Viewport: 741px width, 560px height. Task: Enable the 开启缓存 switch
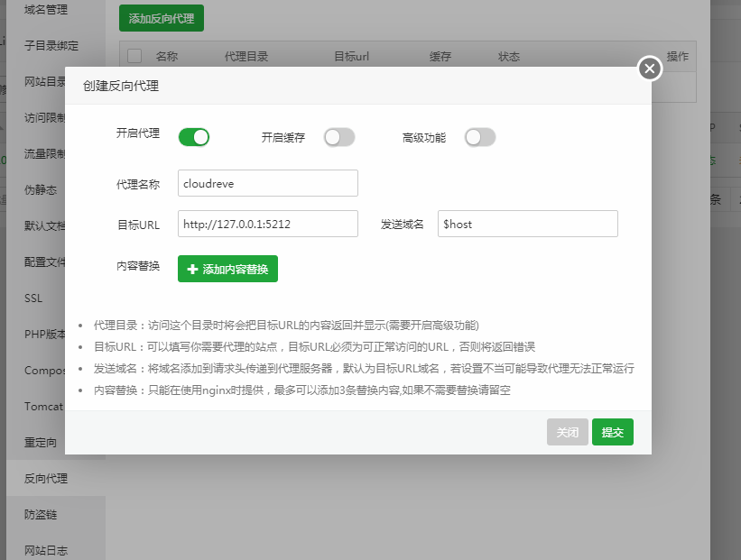[339, 137]
